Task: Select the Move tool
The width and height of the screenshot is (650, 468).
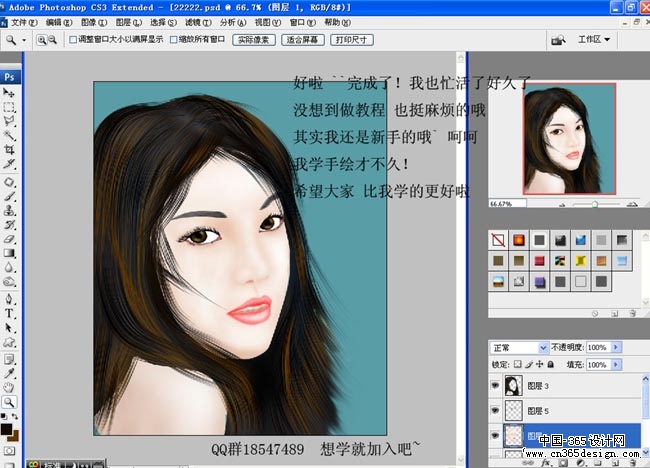Action: [x=9, y=93]
